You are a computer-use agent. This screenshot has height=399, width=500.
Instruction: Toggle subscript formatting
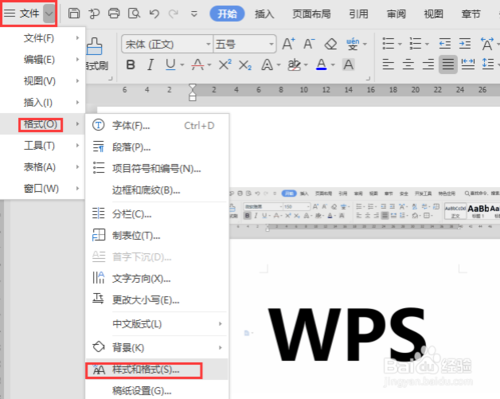[x=245, y=65]
